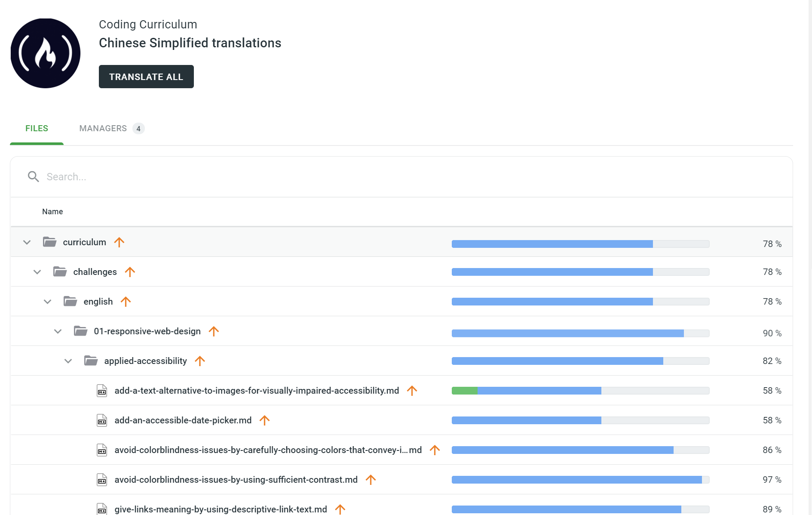Click the 01-responsive-web-design folder name
Screen dimensions: 812x515
[147, 331]
